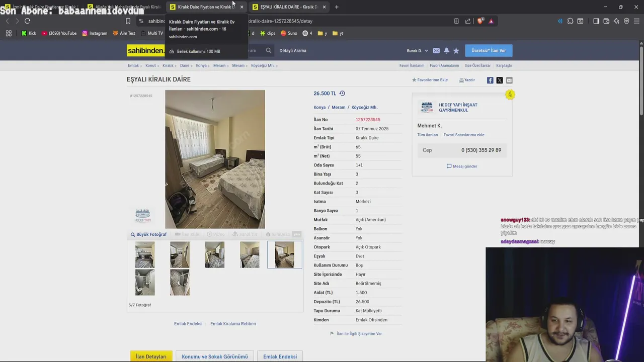The image size is (644, 362).
Task: Open the notifications bell icon
Action: point(446,51)
